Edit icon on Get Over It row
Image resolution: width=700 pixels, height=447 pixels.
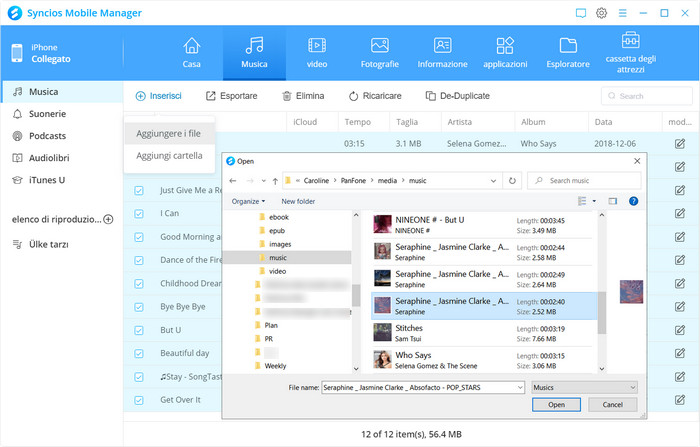tap(679, 400)
